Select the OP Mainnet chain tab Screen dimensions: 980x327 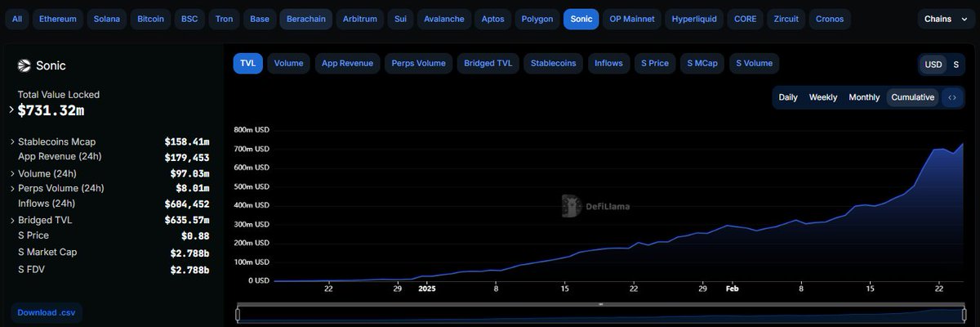pos(632,18)
